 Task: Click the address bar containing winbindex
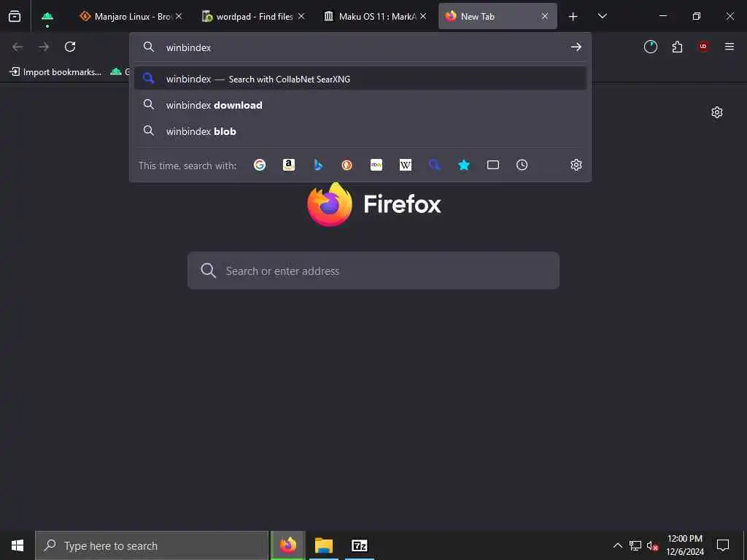pyautogui.click(x=360, y=47)
